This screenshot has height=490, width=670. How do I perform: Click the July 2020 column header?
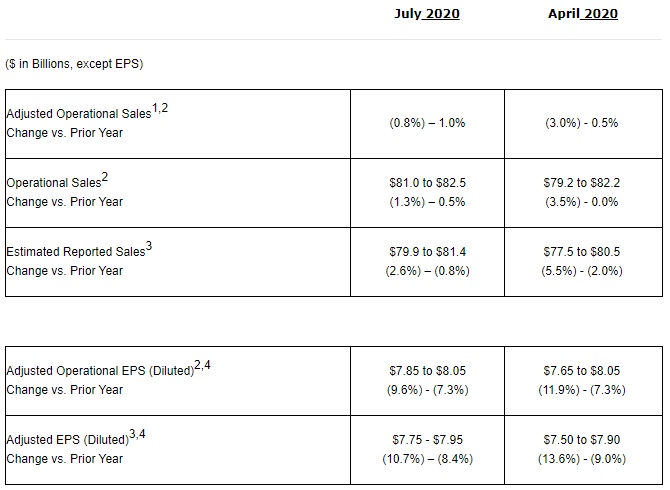[427, 14]
